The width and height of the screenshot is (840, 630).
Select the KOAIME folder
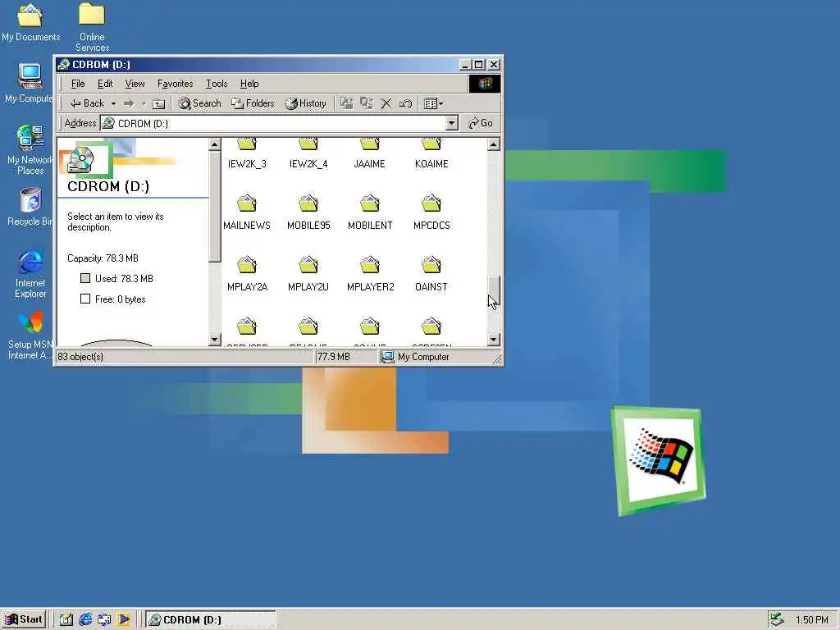431,153
